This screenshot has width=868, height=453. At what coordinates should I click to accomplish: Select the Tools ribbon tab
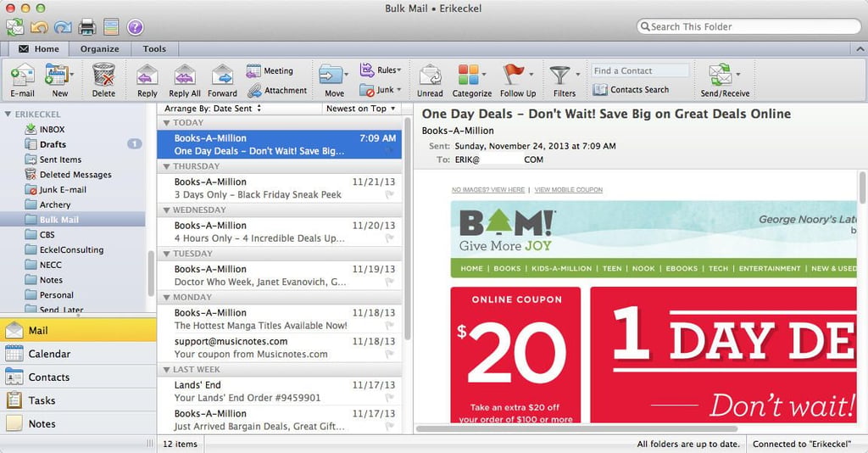coord(154,48)
